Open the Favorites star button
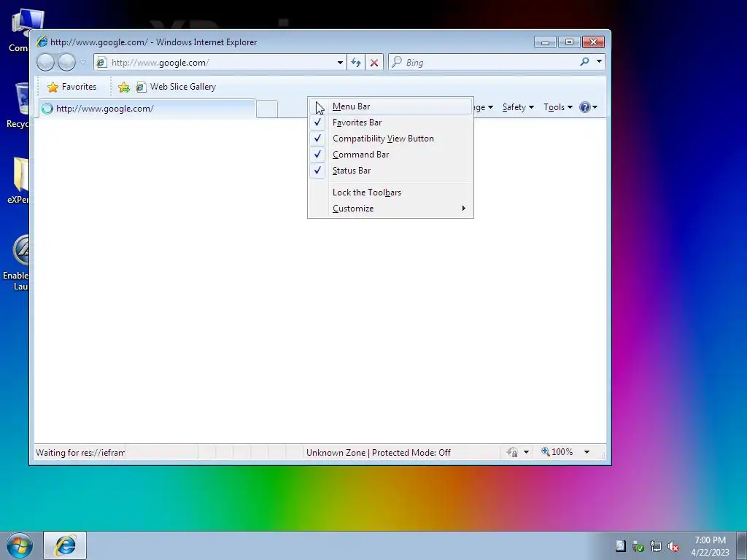 tap(72, 87)
